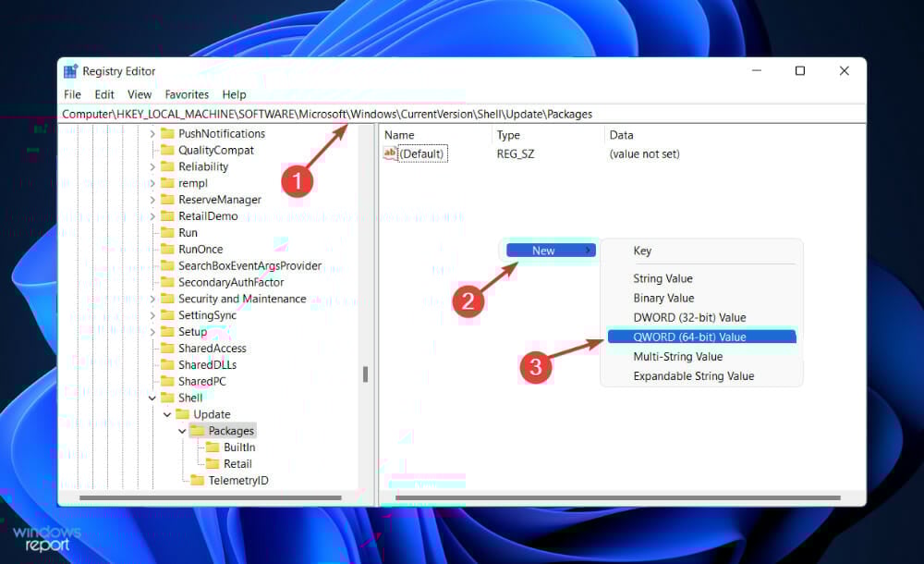Click the SettingSync folder icon
The width and height of the screenshot is (924, 564).
(x=168, y=315)
